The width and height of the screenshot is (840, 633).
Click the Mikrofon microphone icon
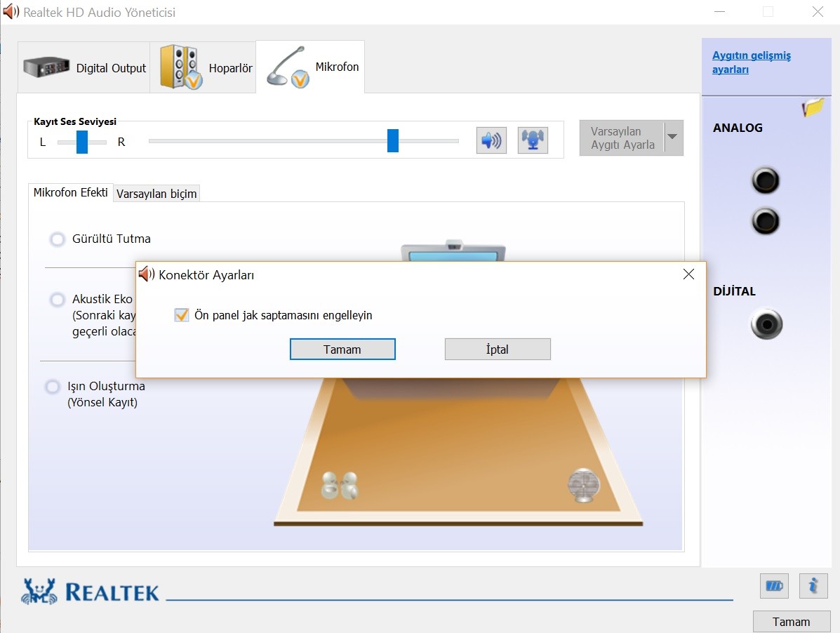(x=288, y=67)
